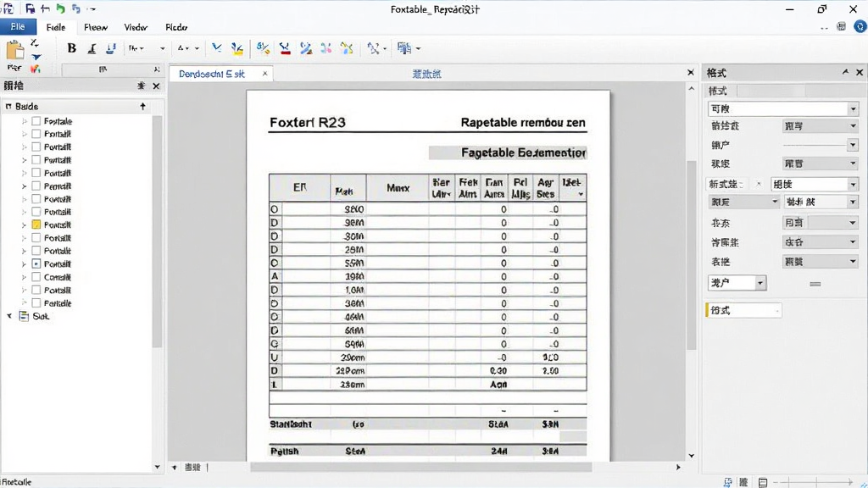
Task: Check the Foxtale tree item checkbox
Action: [36, 120]
